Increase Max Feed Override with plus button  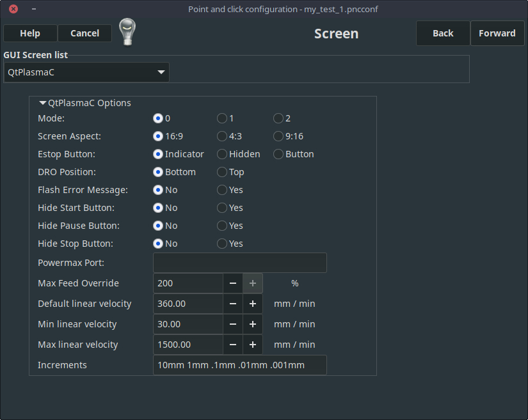pos(252,283)
